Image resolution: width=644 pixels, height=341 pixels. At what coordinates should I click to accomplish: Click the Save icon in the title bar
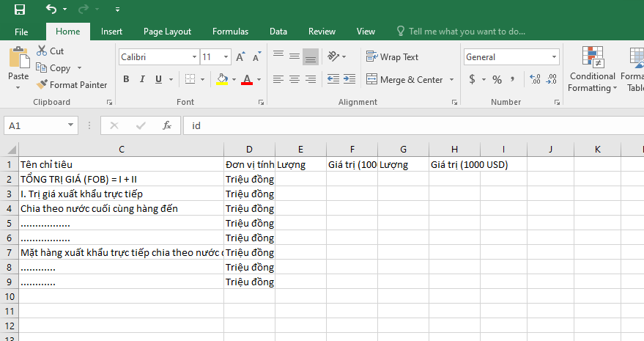(19, 9)
